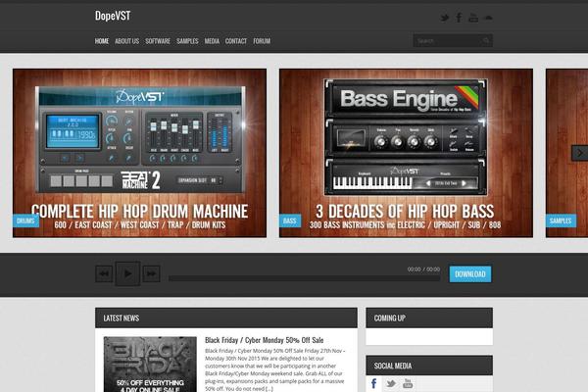Click the 00:00 / 00:00 time display

pos(423,269)
